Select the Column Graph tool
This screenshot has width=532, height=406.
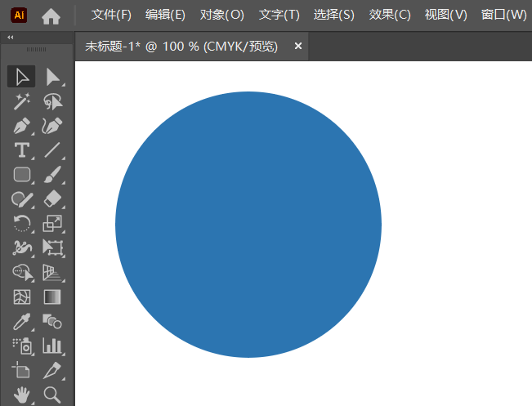pyautogui.click(x=52, y=346)
